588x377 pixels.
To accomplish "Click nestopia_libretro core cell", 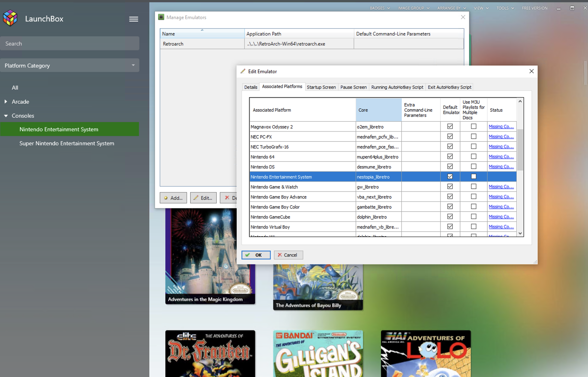I will point(379,177).
